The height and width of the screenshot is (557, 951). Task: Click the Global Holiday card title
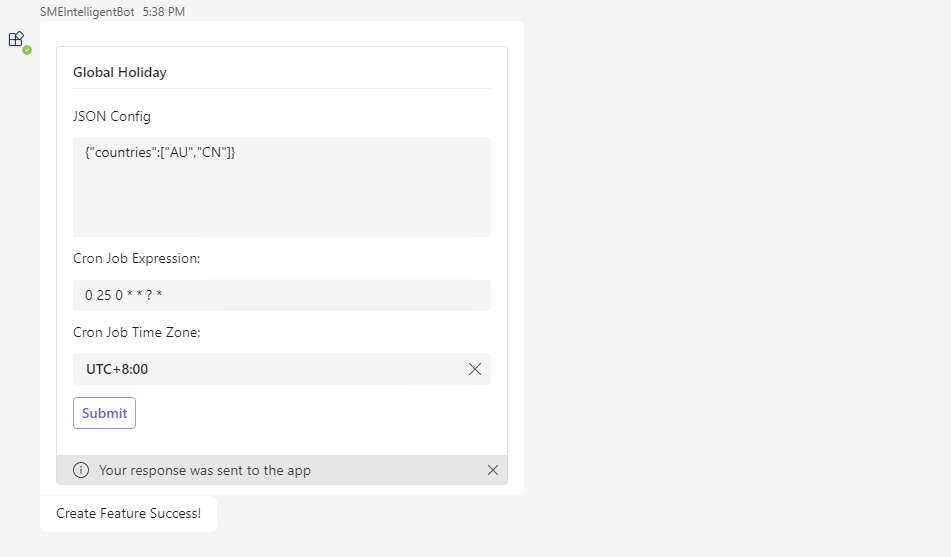click(120, 72)
